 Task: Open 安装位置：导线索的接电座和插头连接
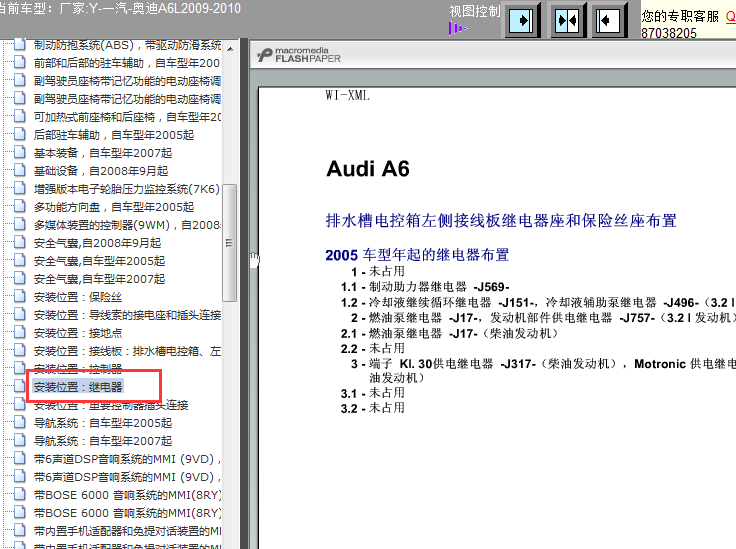click(x=127, y=314)
